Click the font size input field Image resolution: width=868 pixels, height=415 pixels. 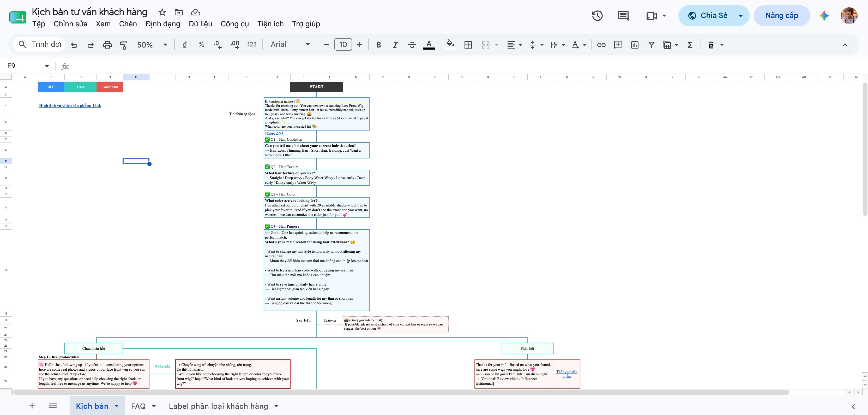(343, 44)
